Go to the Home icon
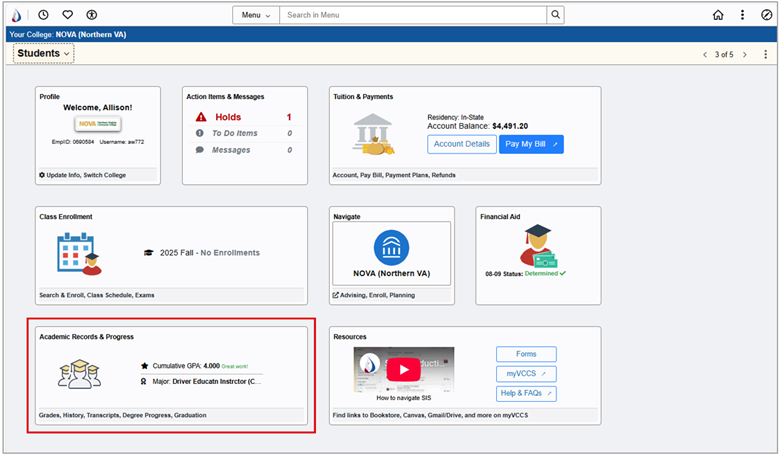Viewport: 780px width, 455px height. pyautogui.click(x=718, y=15)
